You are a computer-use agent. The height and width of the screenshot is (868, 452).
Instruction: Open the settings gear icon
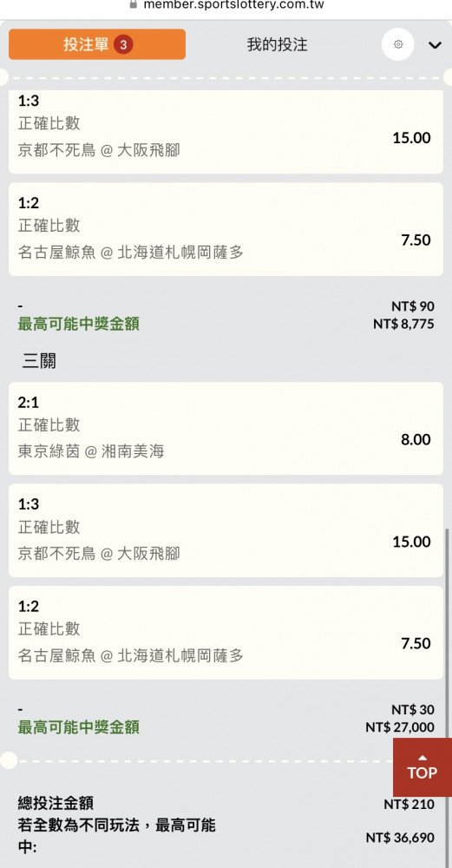398,45
